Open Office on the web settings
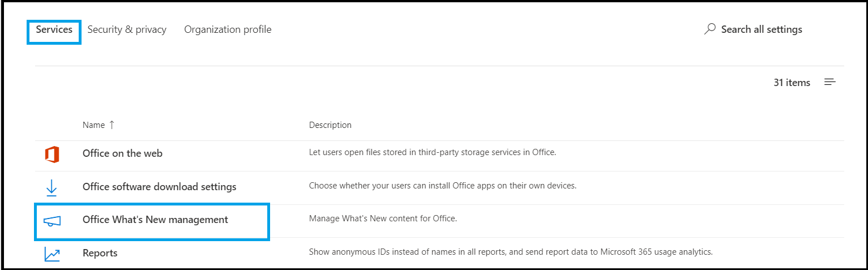Image resolution: width=868 pixels, height=270 pixels. coord(122,153)
